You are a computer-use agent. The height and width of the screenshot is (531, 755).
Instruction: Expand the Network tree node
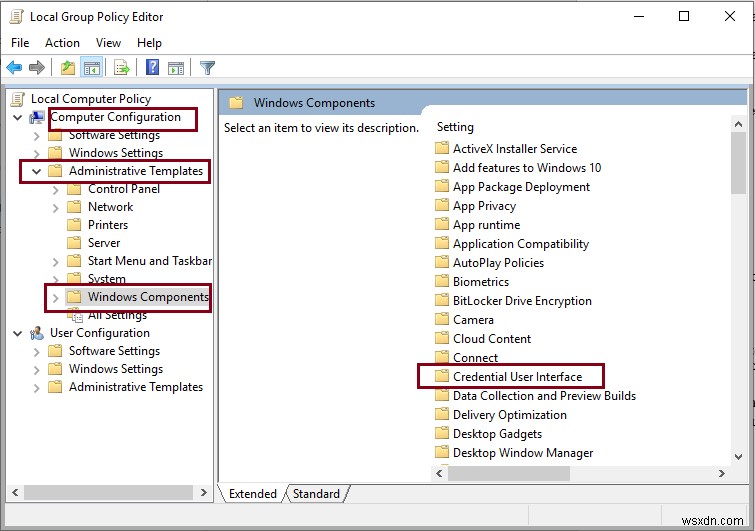[55, 207]
